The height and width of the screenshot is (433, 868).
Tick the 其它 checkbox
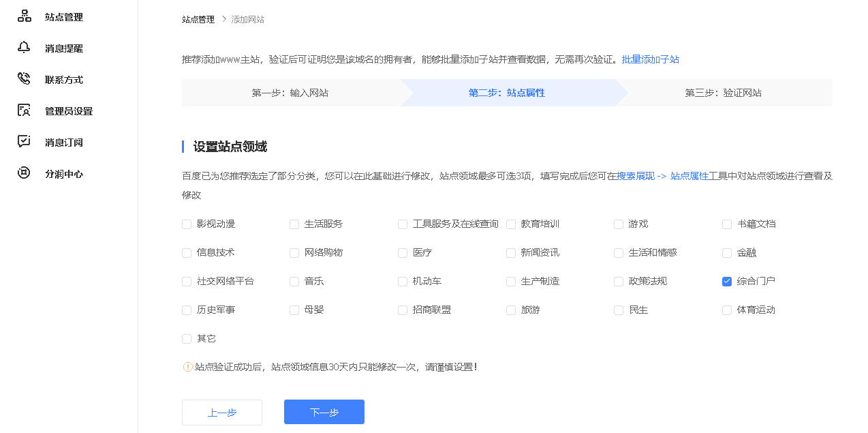tap(187, 339)
